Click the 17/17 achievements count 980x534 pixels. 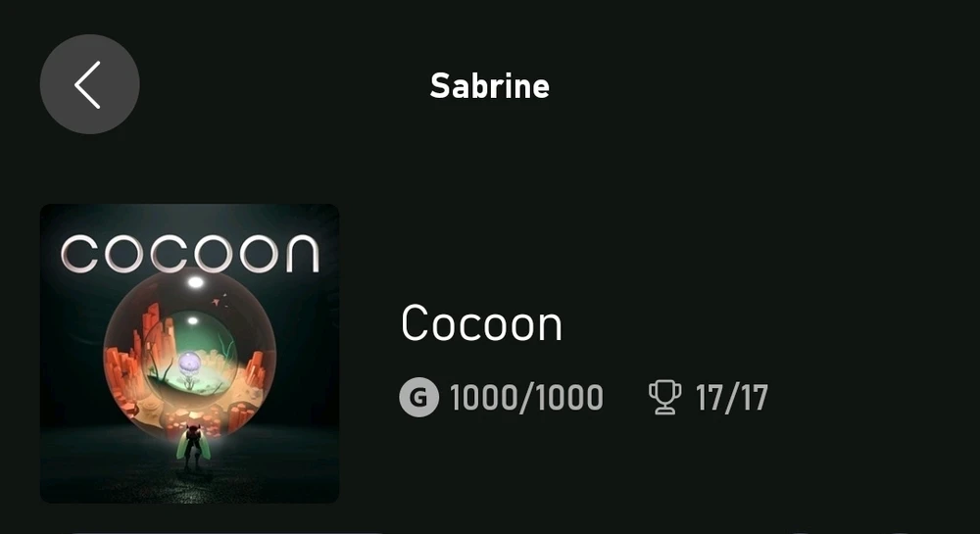coord(731,398)
